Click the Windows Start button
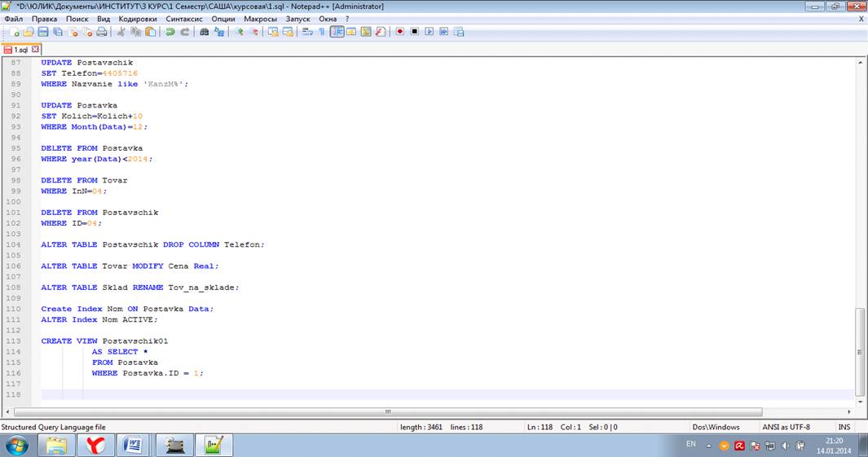This screenshot has width=868, height=457. pyautogui.click(x=17, y=445)
